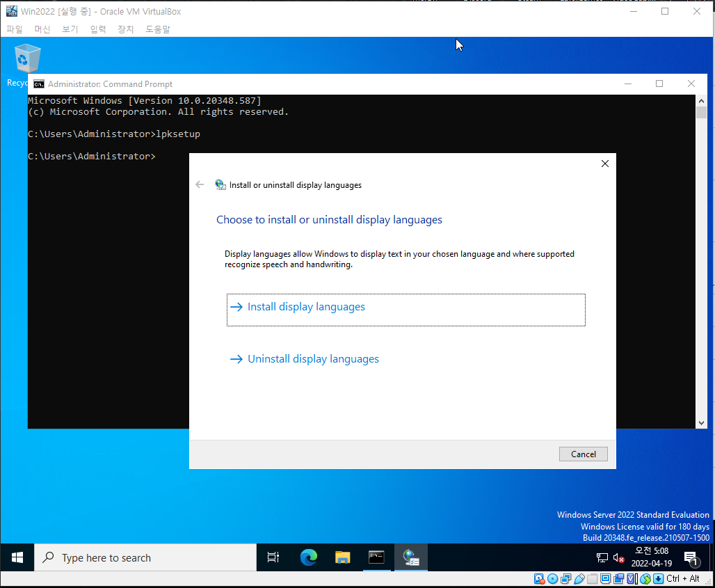
Task: Click the Command Prompt title bar icon
Action: (x=39, y=84)
